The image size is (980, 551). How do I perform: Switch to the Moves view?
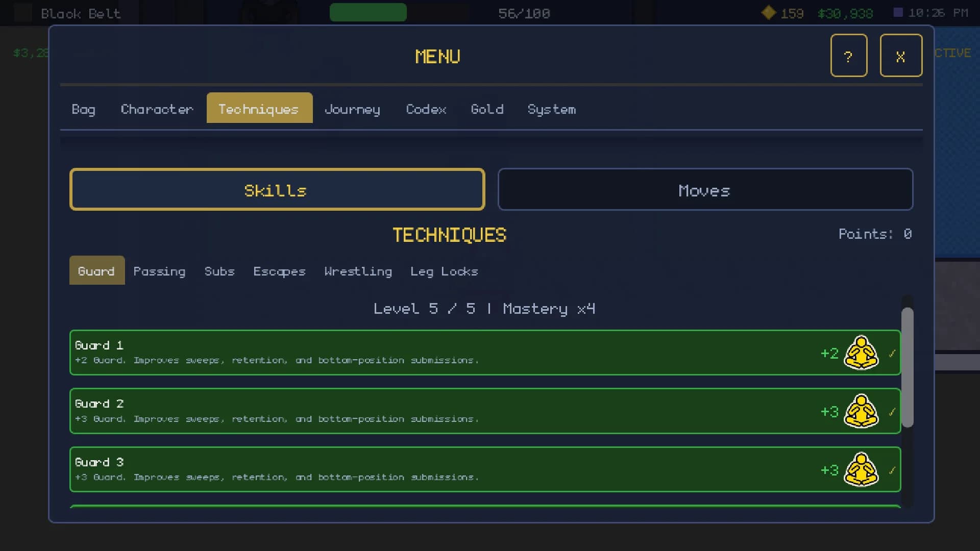coord(705,189)
